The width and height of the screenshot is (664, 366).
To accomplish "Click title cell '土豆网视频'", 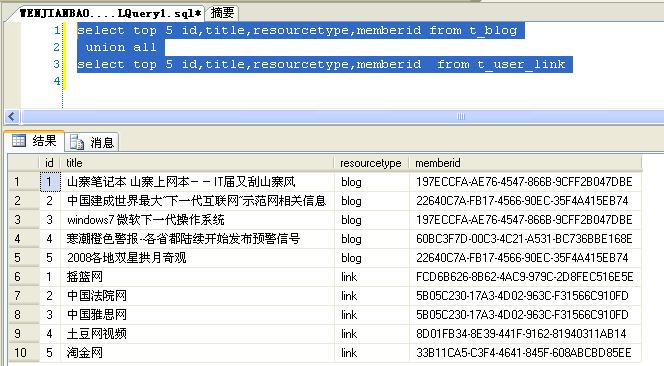I will tap(197, 334).
